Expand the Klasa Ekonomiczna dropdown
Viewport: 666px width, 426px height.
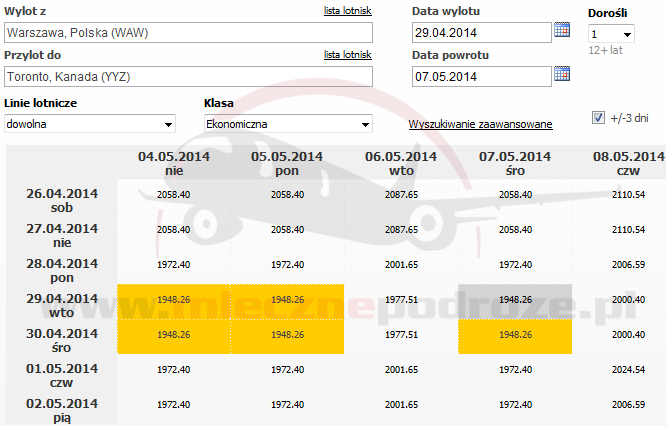click(287, 124)
